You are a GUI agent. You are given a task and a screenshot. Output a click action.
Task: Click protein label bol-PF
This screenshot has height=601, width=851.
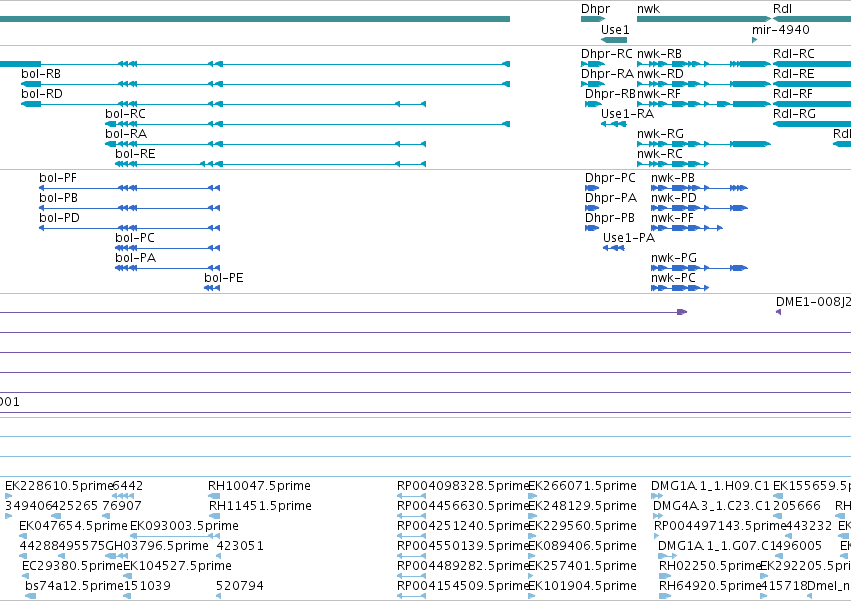pos(58,178)
